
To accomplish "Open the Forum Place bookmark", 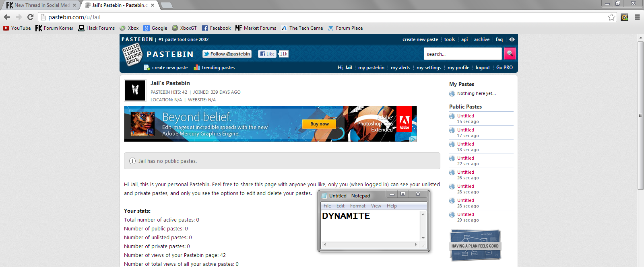I will click(345, 28).
